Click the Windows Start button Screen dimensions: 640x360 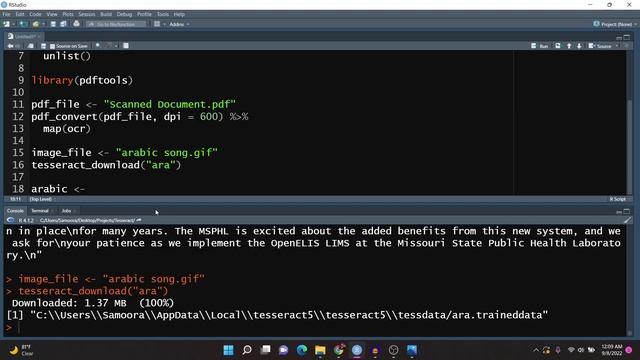pos(229,350)
